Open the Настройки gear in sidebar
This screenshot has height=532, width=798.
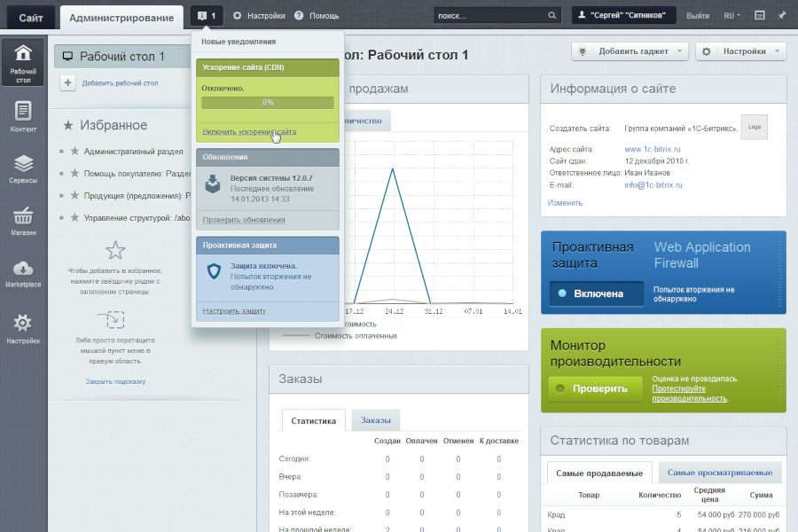pyautogui.click(x=23, y=328)
